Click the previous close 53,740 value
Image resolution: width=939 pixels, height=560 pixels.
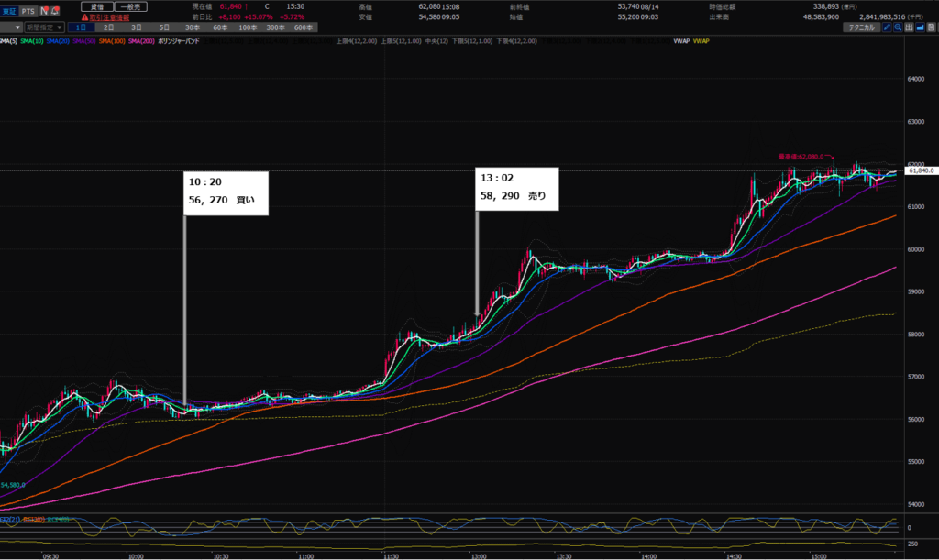[x=629, y=6]
